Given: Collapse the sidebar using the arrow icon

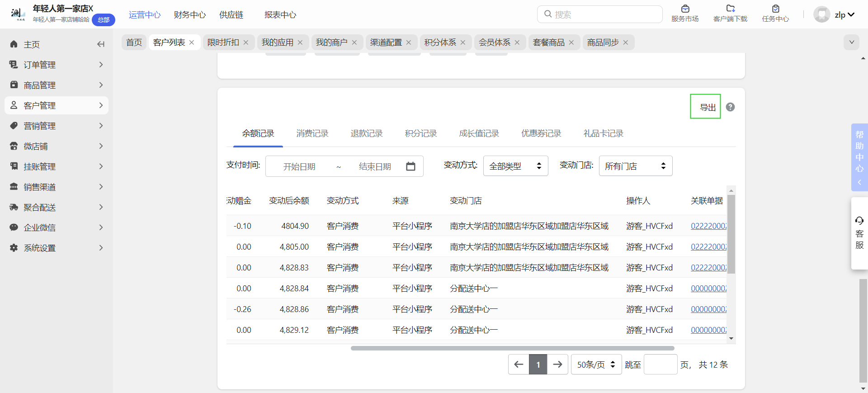Looking at the screenshot, I should tap(101, 44).
